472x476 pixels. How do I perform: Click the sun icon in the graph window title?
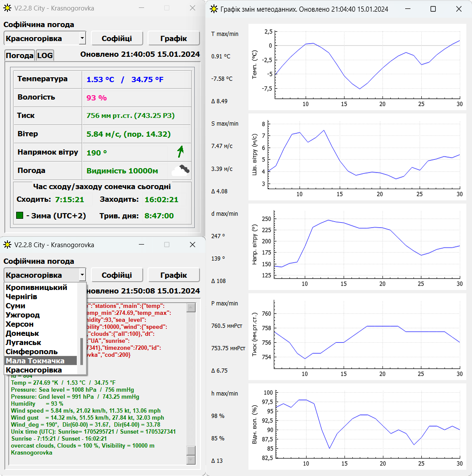(x=214, y=9)
